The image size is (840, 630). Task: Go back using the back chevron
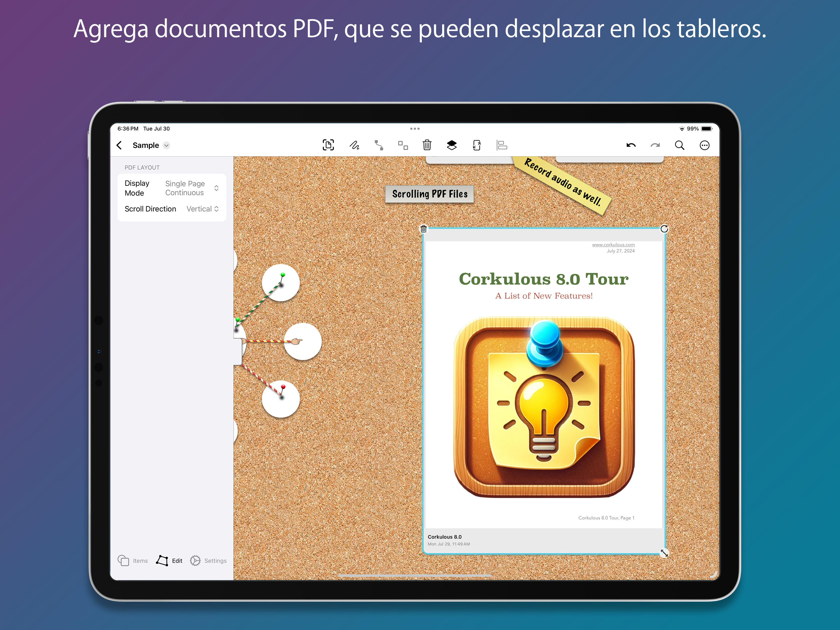click(119, 146)
